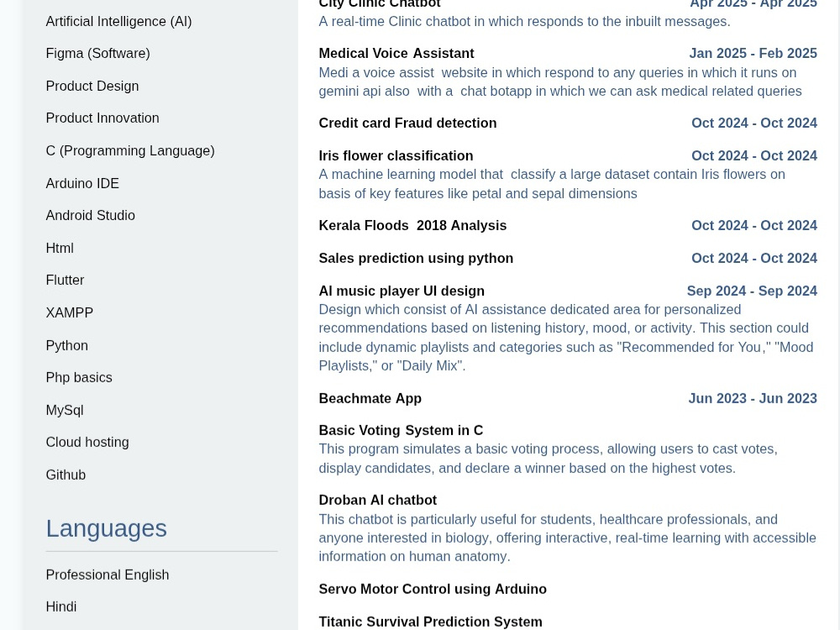Select the 'Sep 2024 - Sep 2024' date
This screenshot has height=630, width=840.
(x=752, y=291)
